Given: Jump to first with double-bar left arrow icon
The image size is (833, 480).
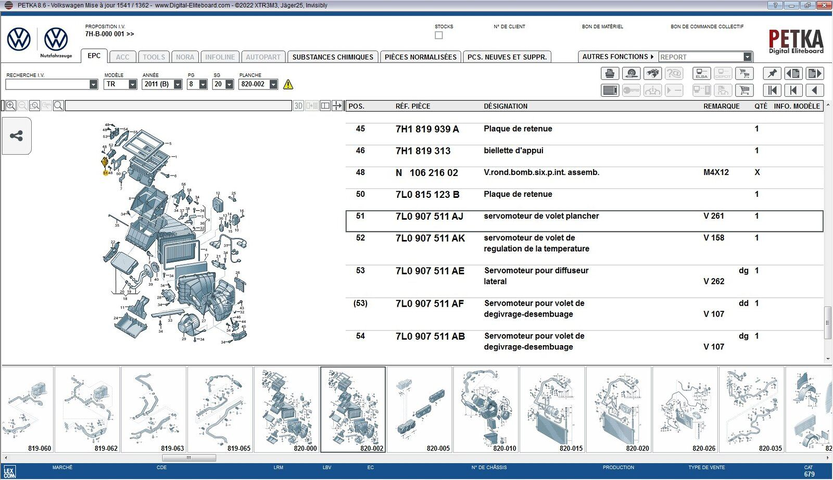Looking at the screenshot, I should pyautogui.click(x=772, y=90).
